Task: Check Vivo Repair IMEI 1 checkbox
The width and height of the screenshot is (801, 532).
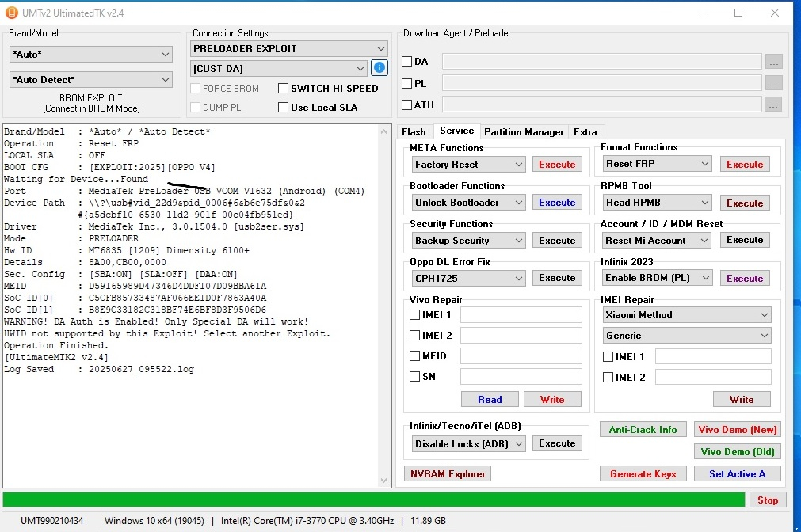Action: pos(415,315)
